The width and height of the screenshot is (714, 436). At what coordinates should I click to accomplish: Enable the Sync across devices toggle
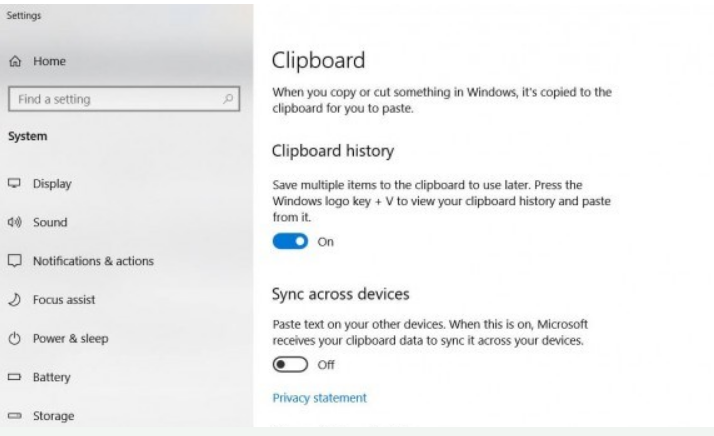[290, 365]
